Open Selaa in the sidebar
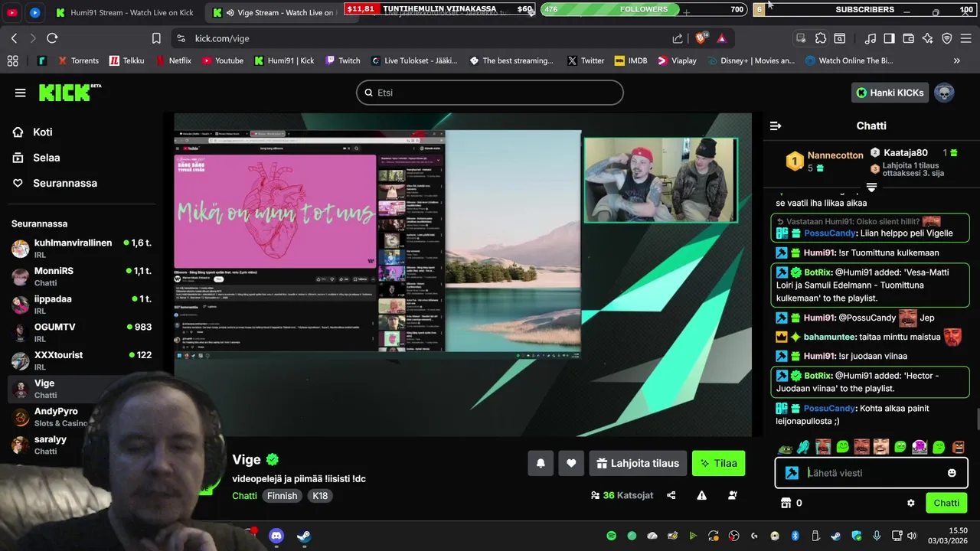The image size is (980, 551). click(x=36, y=158)
